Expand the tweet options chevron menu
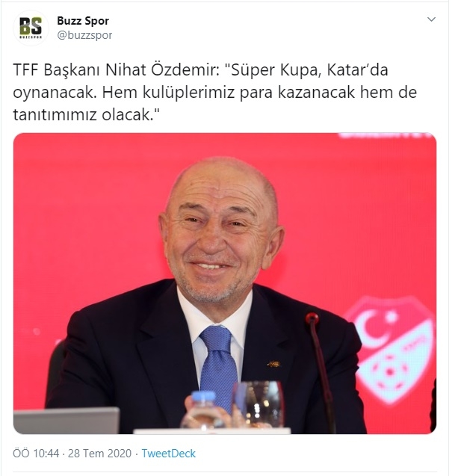The height and width of the screenshot is (476, 464). [431, 19]
